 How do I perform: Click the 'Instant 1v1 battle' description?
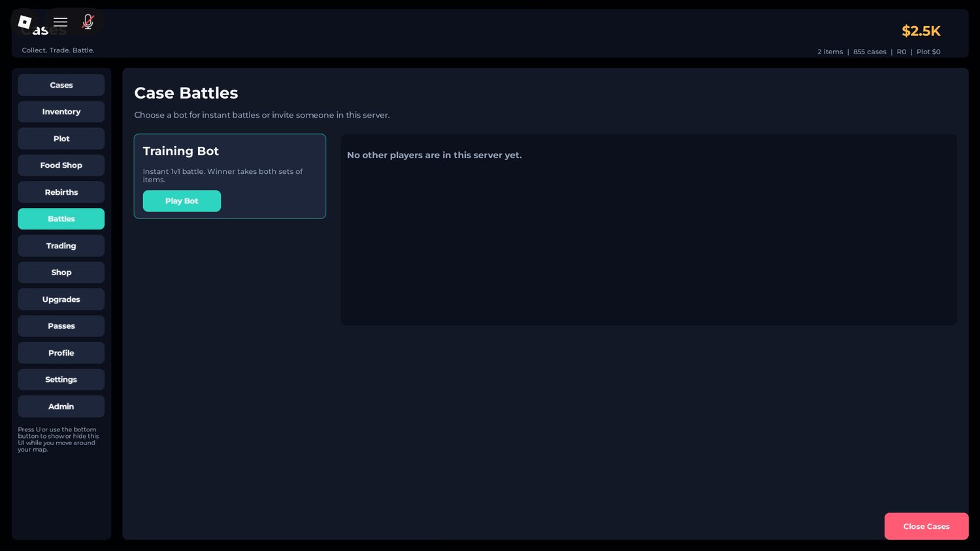click(x=223, y=175)
